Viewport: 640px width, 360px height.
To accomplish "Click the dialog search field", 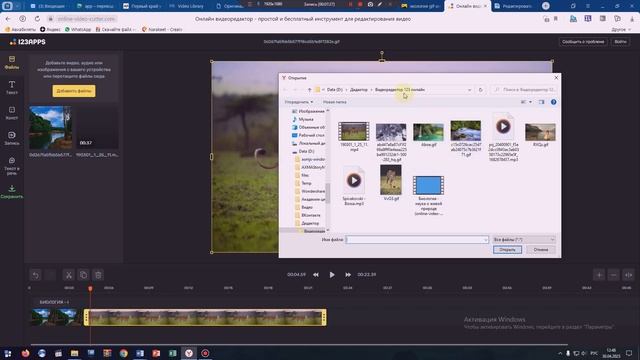I will pyautogui.click(x=524, y=89).
